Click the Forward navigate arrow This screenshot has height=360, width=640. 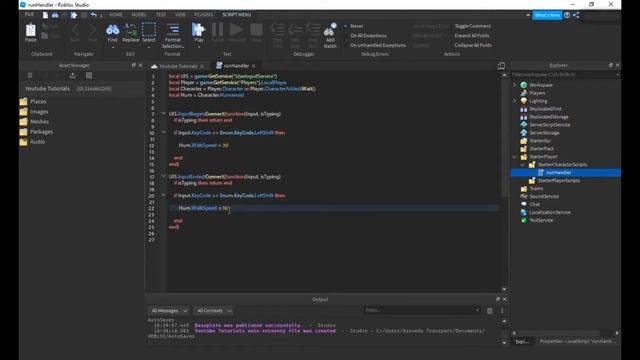tap(93, 29)
